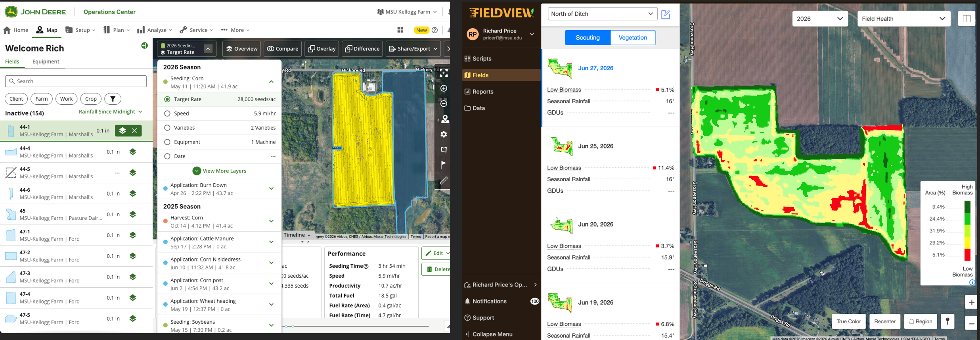980x340 pixels.
Task: Switch to the Equipment tab
Action: pos(46,61)
